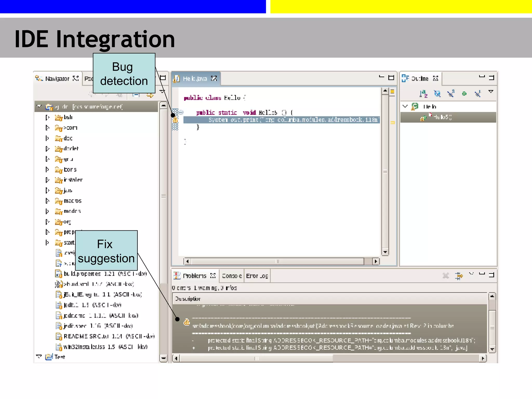Expand the com folder
Viewport: 532px width, 399px height.
[47, 128]
